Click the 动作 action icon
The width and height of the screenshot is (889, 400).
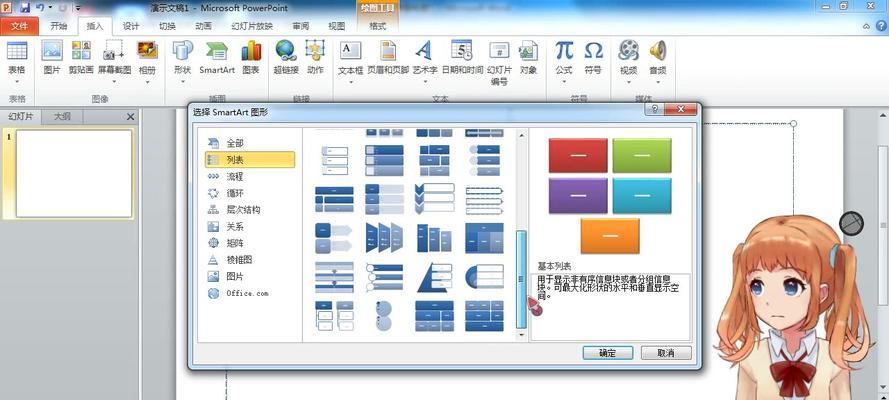coord(315,51)
